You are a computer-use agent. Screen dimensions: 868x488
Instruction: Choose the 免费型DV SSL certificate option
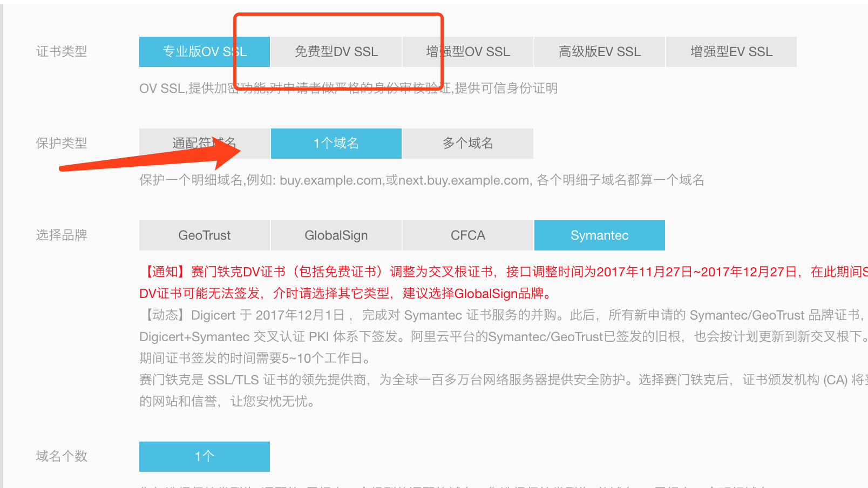tap(336, 52)
